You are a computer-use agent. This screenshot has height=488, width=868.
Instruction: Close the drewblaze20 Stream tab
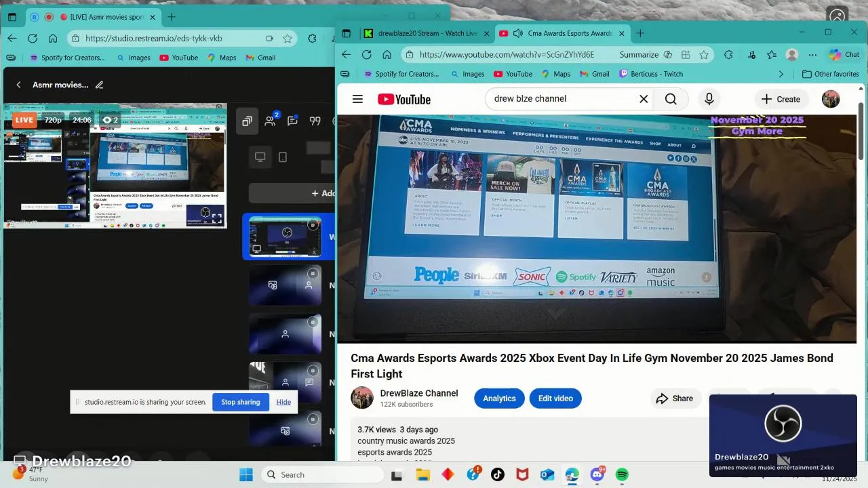pos(486,33)
